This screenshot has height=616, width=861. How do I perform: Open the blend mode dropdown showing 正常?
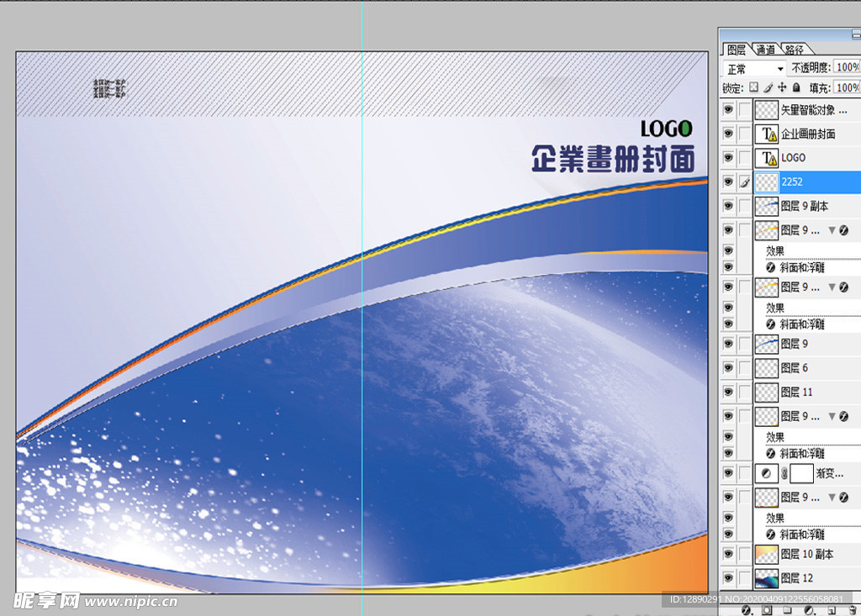[x=756, y=68]
